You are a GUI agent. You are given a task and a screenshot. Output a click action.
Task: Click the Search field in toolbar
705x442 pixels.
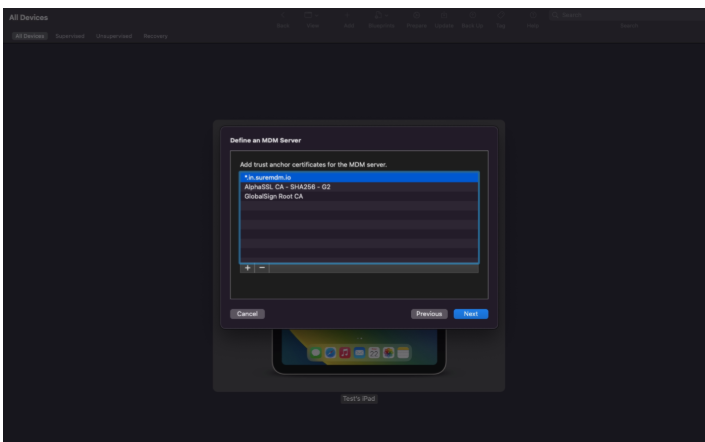pyautogui.click(x=627, y=15)
